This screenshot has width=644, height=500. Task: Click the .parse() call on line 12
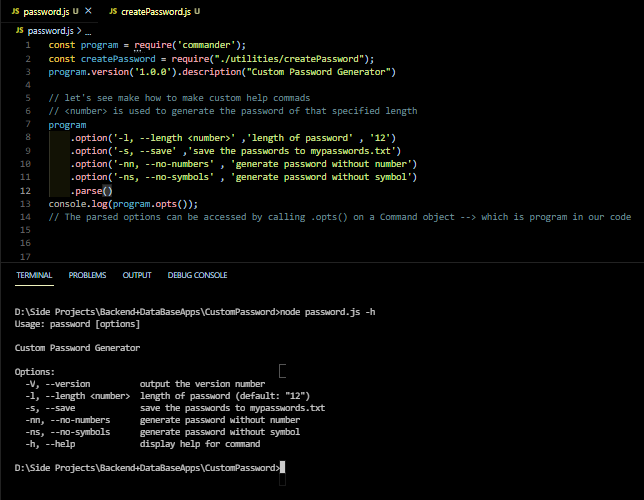[x=91, y=191]
